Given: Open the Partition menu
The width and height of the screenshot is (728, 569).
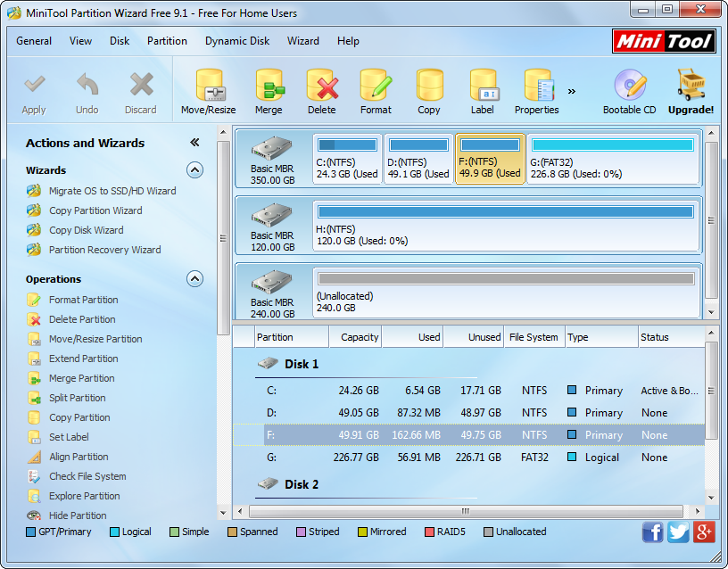Looking at the screenshot, I should coord(167,41).
